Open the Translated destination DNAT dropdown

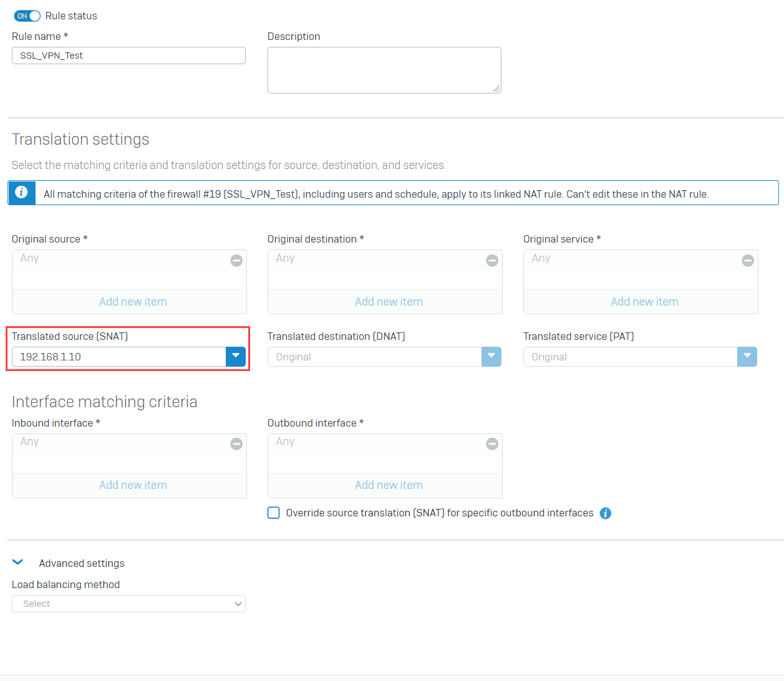pos(491,356)
